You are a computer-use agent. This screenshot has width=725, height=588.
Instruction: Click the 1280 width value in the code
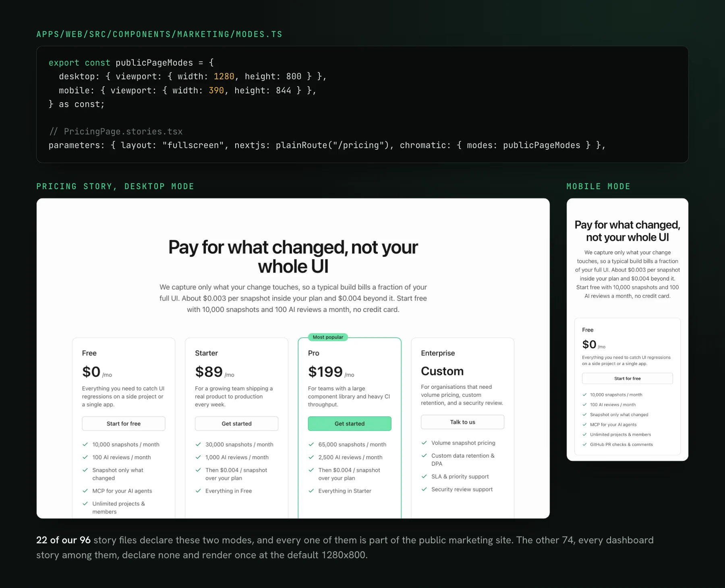pos(224,76)
